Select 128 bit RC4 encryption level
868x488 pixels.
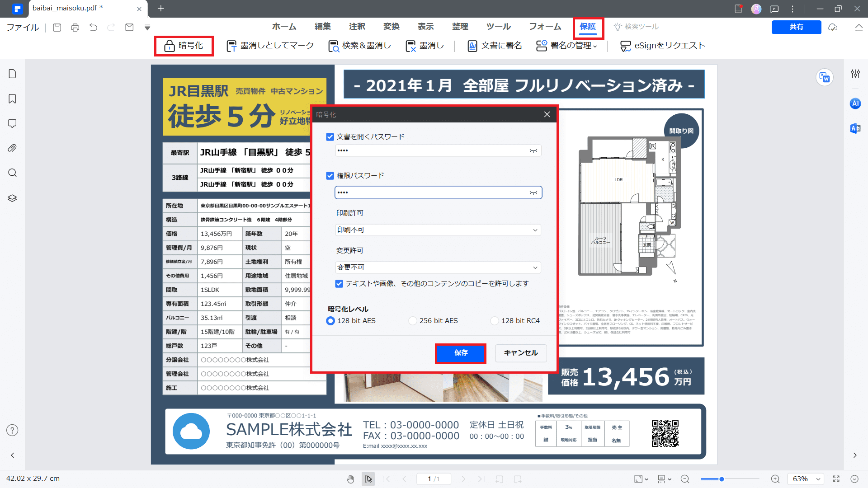click(495, 321)
